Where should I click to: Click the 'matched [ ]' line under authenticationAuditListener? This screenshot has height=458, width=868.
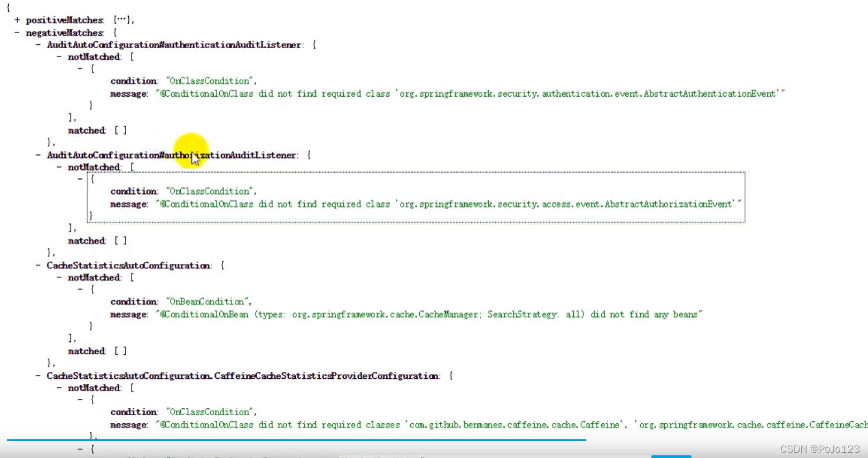point(97,131)
